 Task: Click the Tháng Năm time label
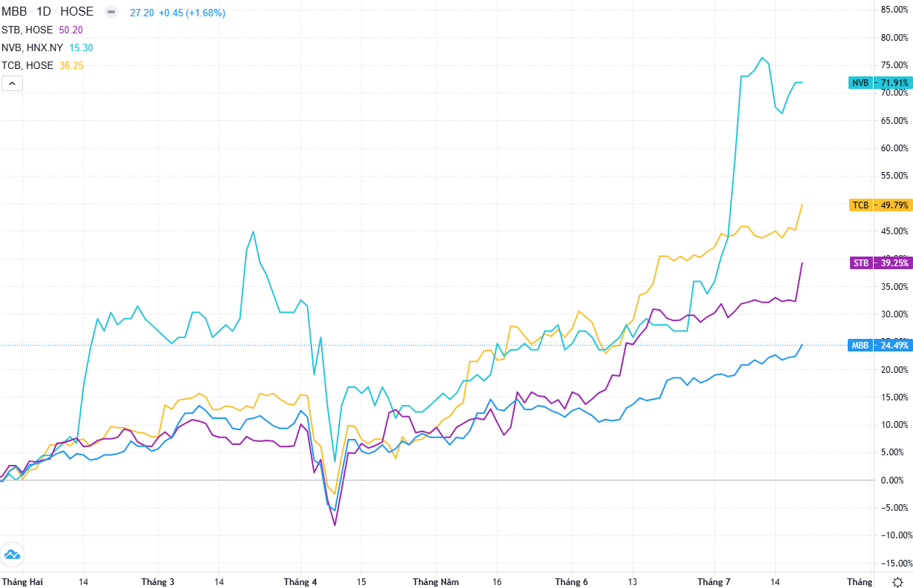click(436, 582)
